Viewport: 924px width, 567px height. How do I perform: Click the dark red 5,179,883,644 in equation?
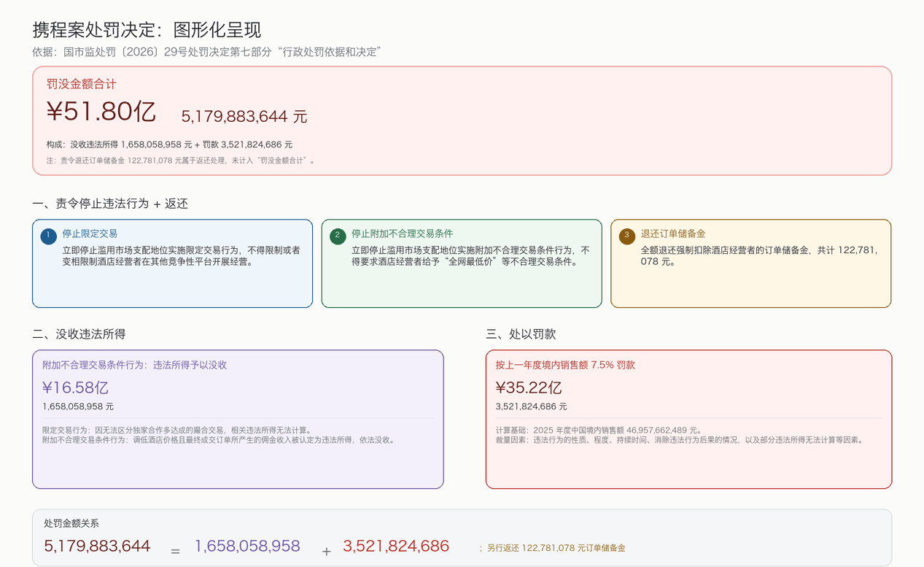click(x=97, y=546)
